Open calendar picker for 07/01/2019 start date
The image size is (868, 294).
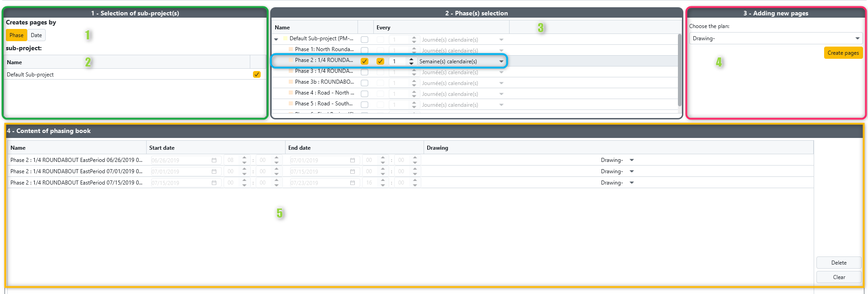coord(214,171)
